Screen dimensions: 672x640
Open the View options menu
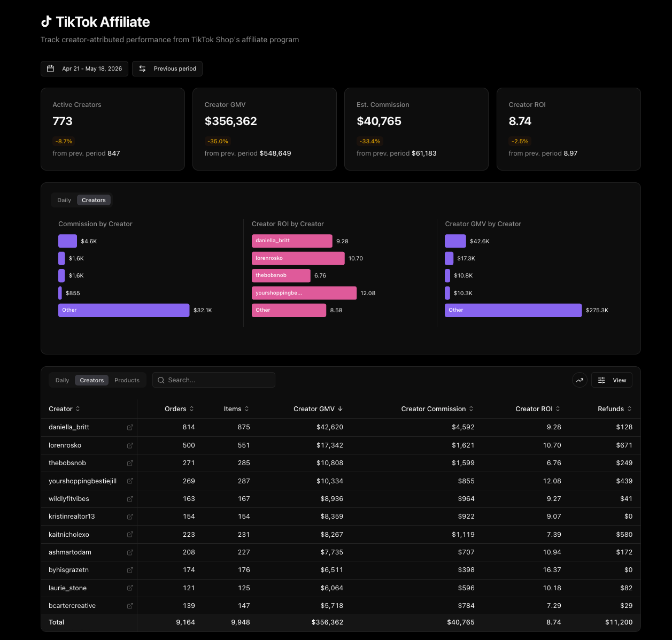612,380
